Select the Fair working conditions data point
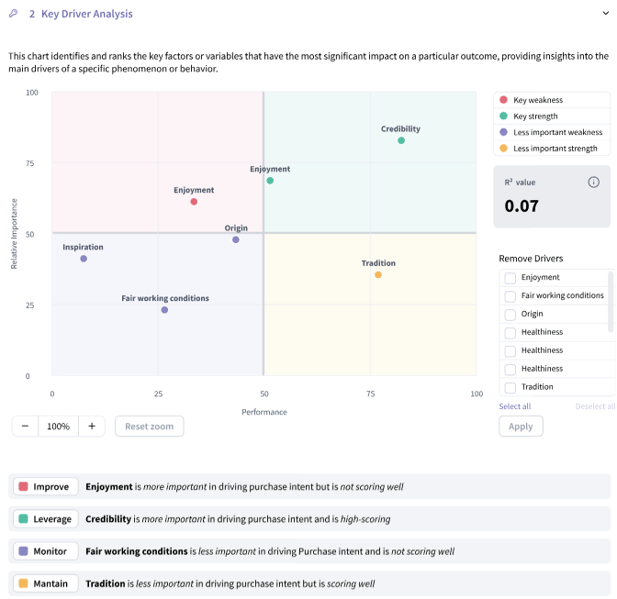The height and width of the screenshot is (599, 617). [164, 310]
